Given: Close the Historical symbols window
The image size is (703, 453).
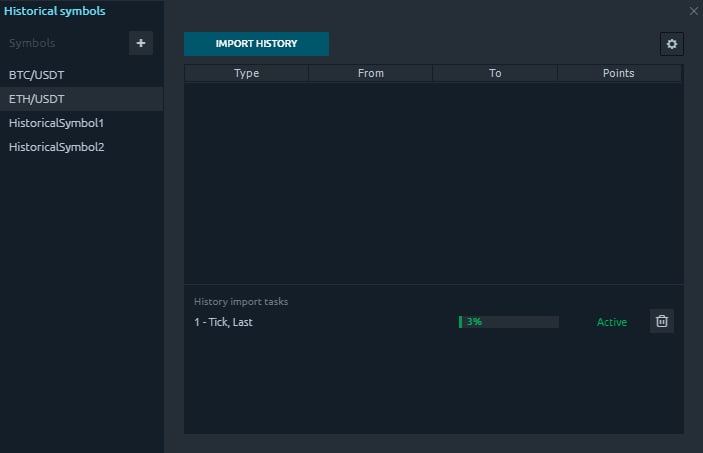Looking at the screenshot, I should 693,11.
